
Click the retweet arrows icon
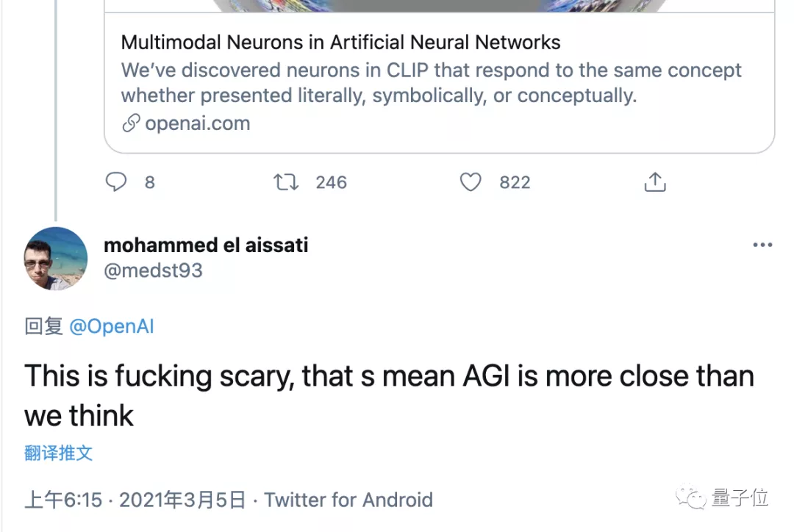click(286, 182)
